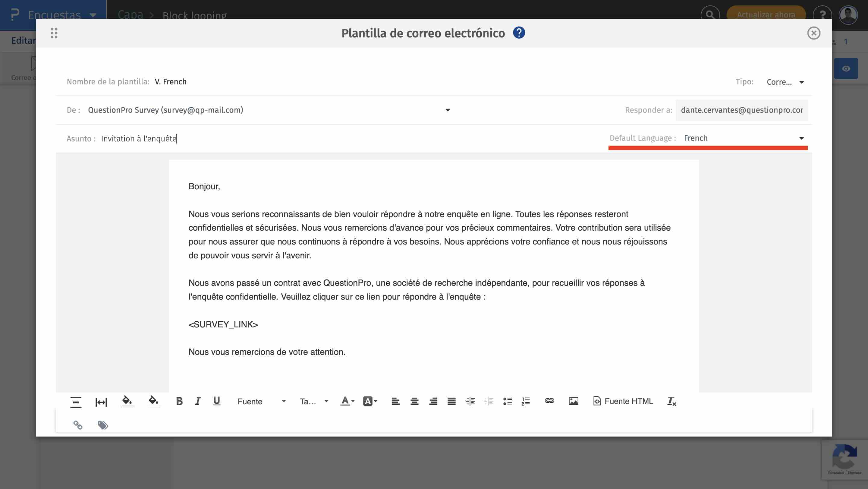Justify the paragraph text
Image resolution: width=868 pixels, height=489 pixels.
[452, 401]
